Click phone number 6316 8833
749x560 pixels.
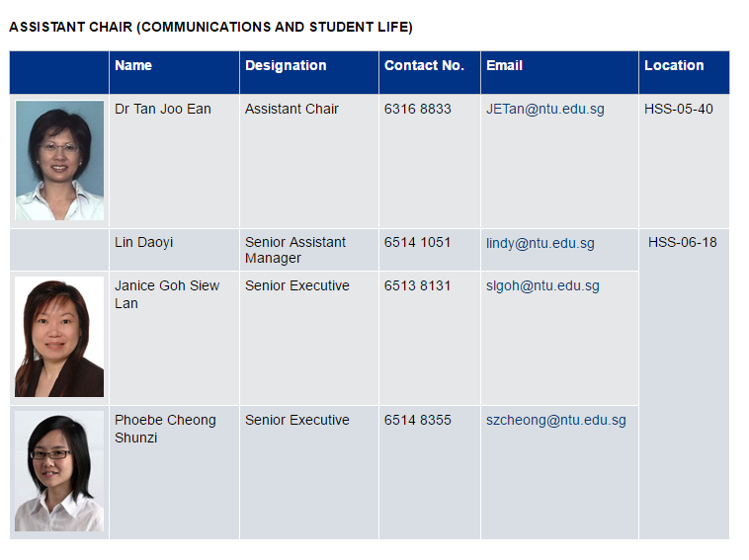point(417,110)
